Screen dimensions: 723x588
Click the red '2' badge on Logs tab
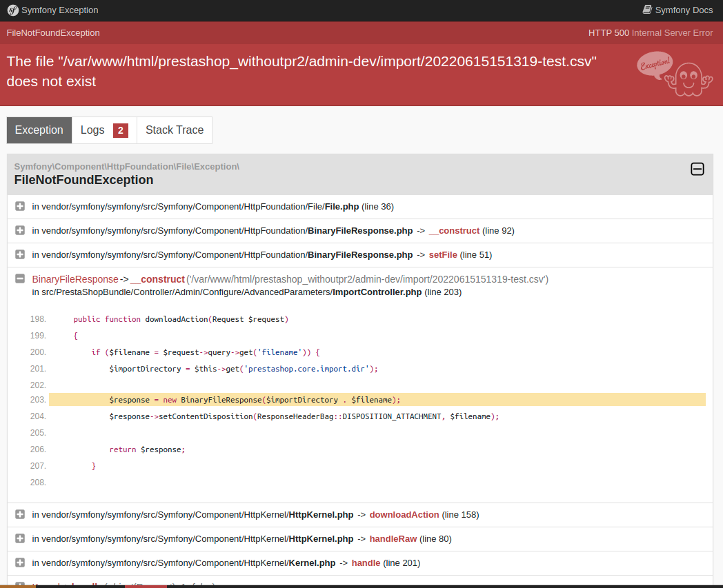coord(120,130)
